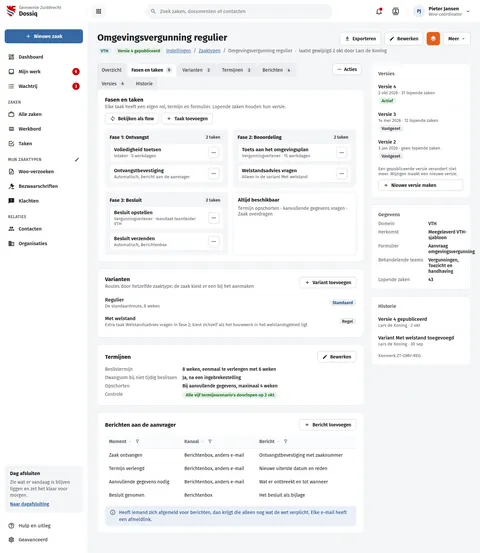The height and width of the screenshot is (553, 480).
Task: Open Contacten in sidebar
Action: tap(44, 229)
